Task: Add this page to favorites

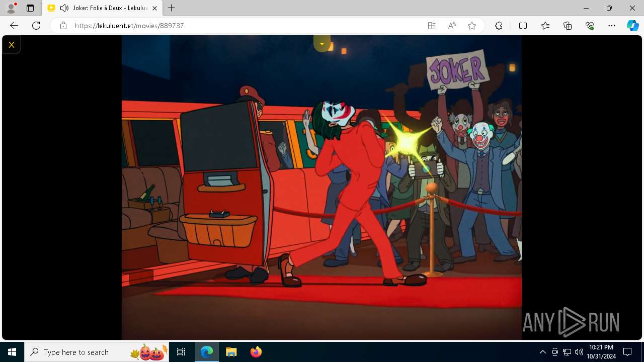Action: [472, 26]
